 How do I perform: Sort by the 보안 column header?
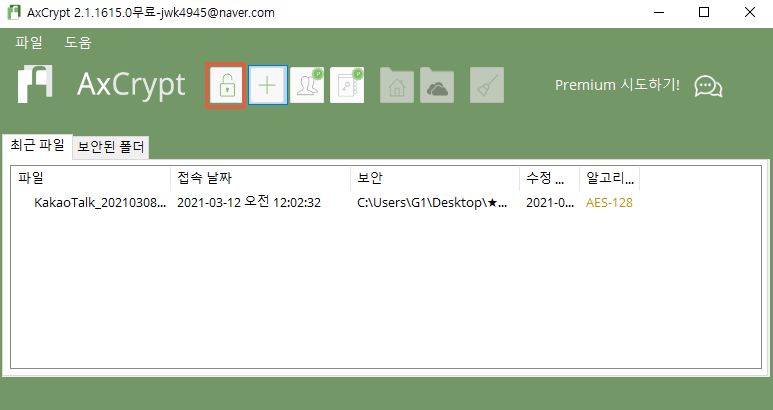point(435,178)
